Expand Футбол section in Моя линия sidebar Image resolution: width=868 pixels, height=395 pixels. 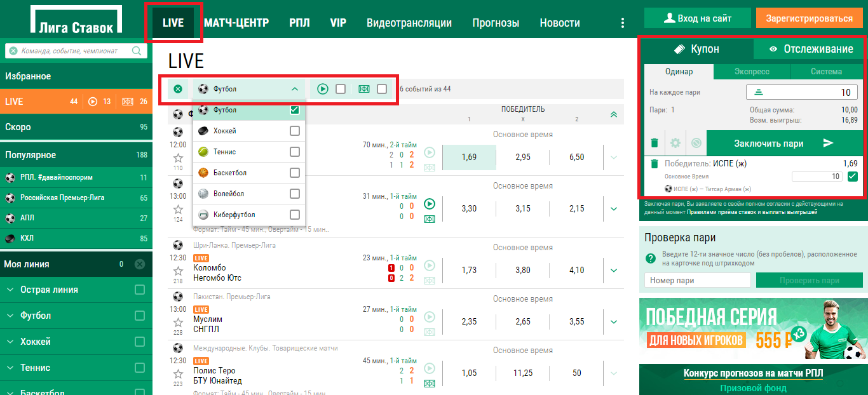click(x=10, y=316)
